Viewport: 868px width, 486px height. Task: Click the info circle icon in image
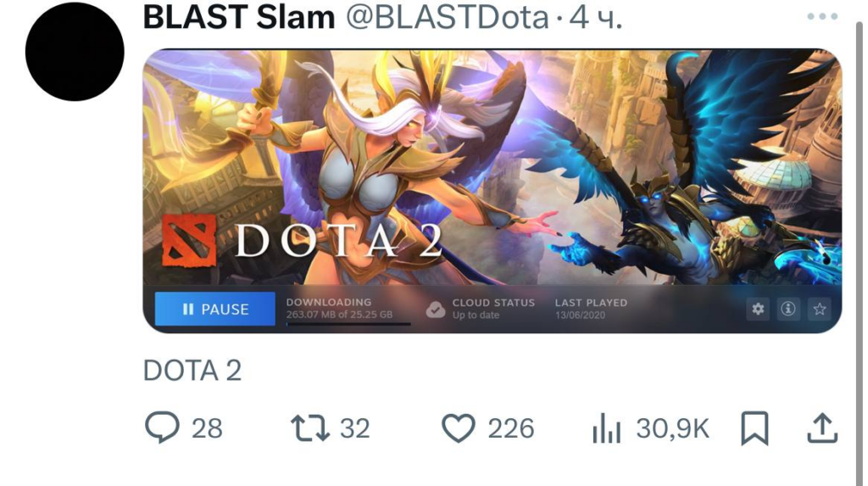tap(788, 309)
